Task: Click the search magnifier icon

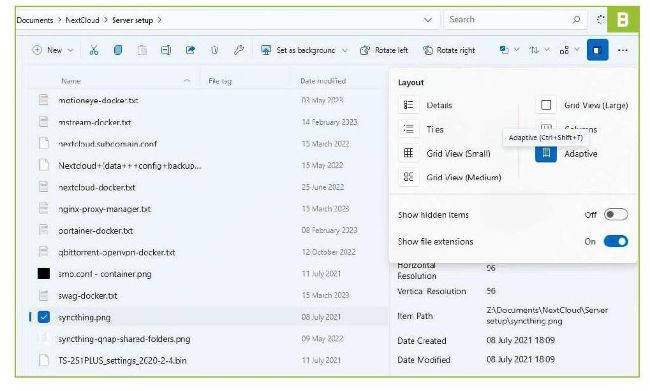Action: click(576, 19)
